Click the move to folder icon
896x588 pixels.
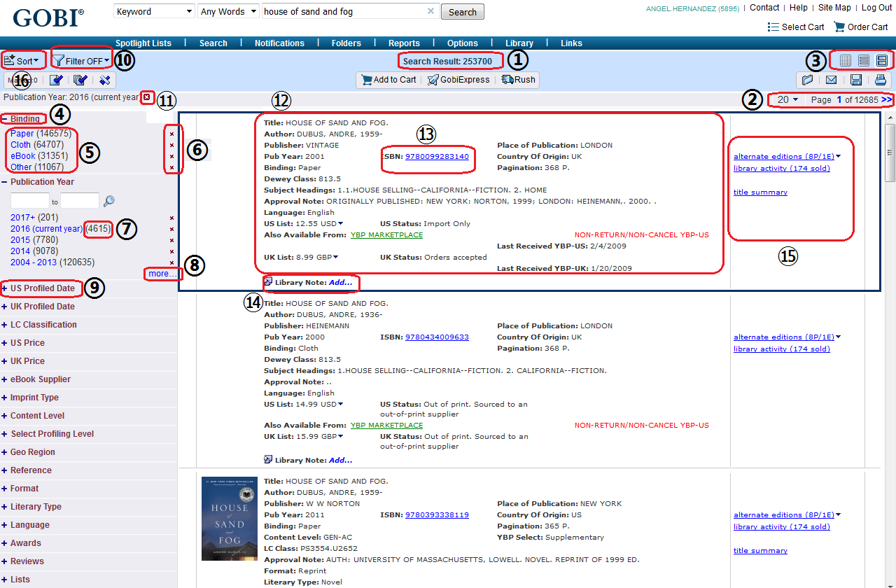coord(808,80)
